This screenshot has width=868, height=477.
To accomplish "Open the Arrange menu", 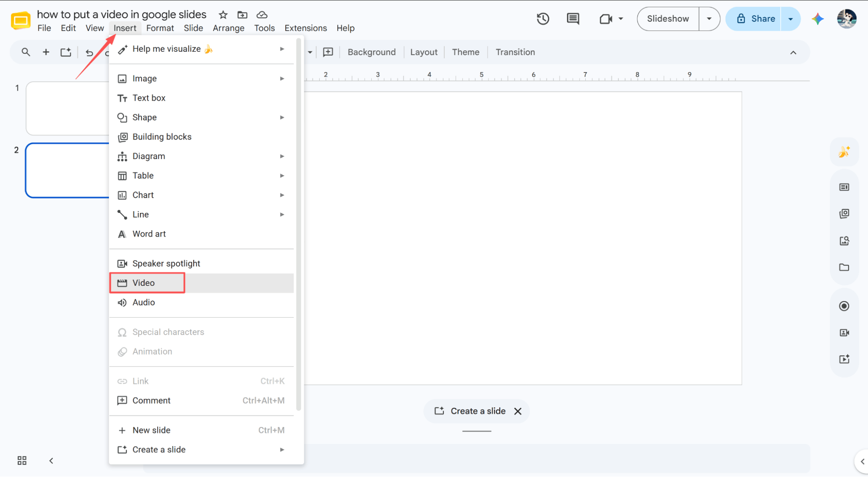I will coord(228,28).
